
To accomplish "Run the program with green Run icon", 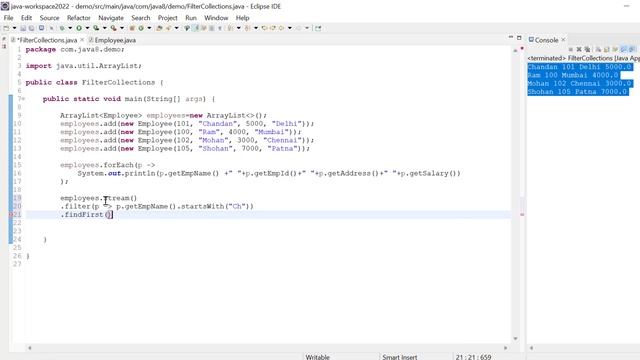I will [x=79, y=28].
